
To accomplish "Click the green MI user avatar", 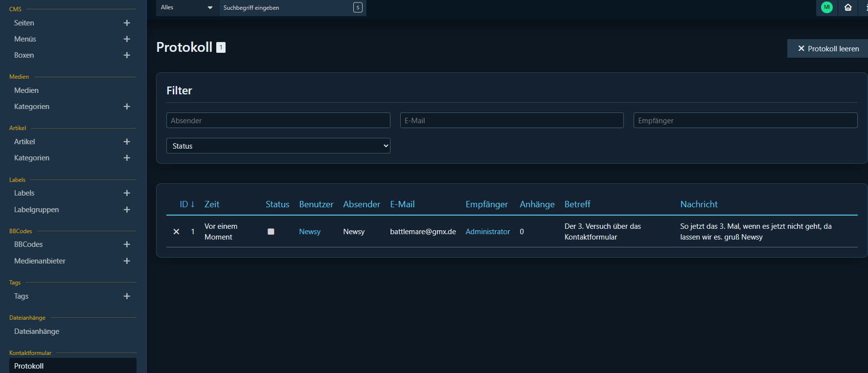I will [826, 7].
